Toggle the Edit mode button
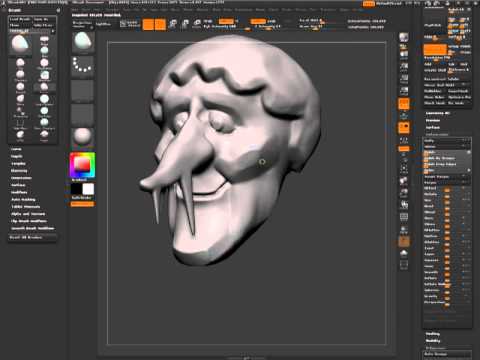The width and height of the screenshot is (480, 360). click(x=148, y=24)
